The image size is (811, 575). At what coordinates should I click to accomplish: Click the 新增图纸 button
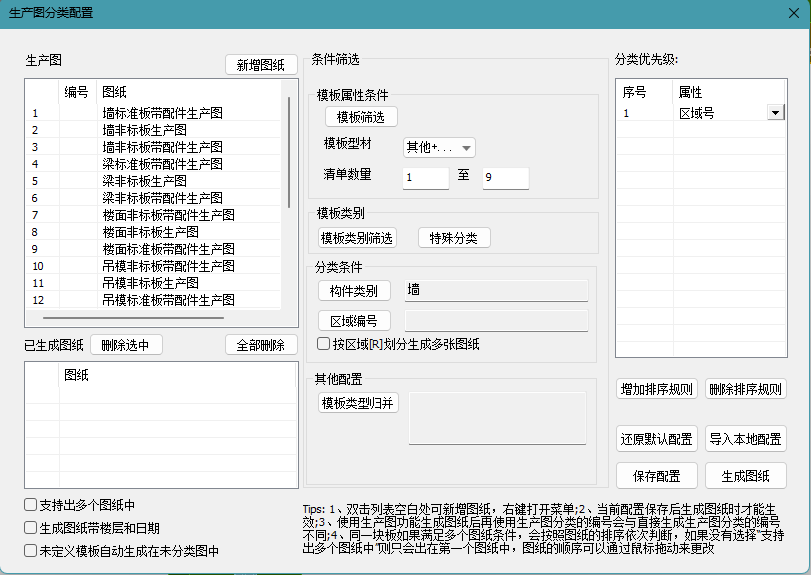pyautogui.click(x=261, y=65)
